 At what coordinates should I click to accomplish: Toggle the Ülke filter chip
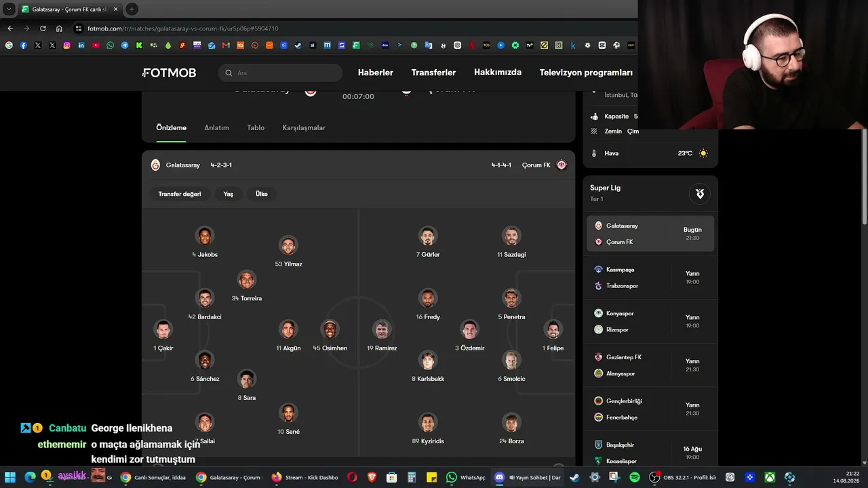[262, 194]
